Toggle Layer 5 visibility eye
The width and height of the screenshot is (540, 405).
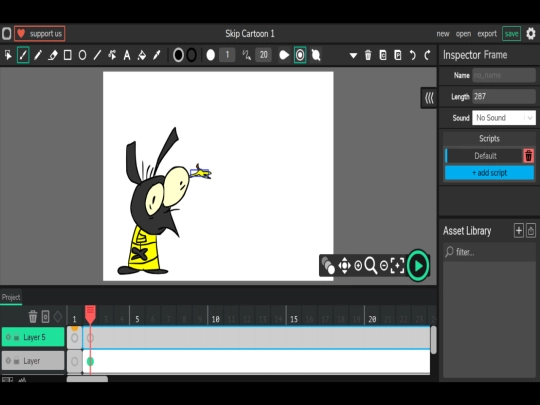[x=8, y=337]
